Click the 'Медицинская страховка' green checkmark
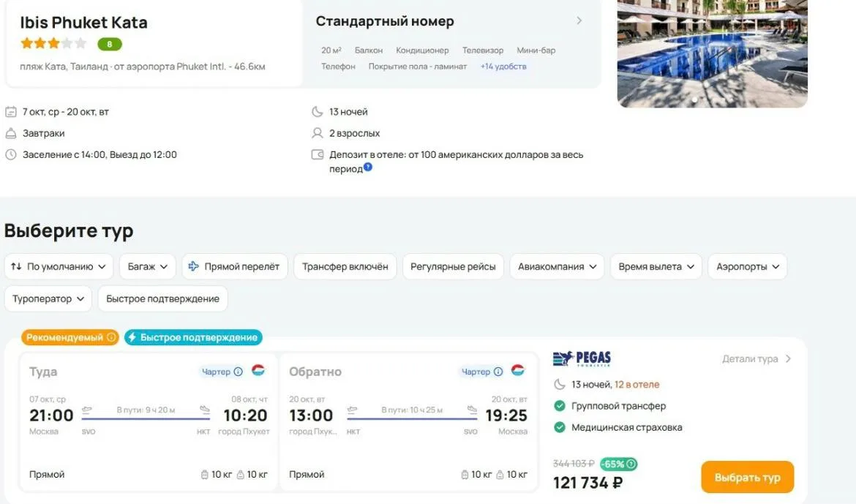Image resolution: width=856 pixels, height=504 pixels. [x=560, y=427]
